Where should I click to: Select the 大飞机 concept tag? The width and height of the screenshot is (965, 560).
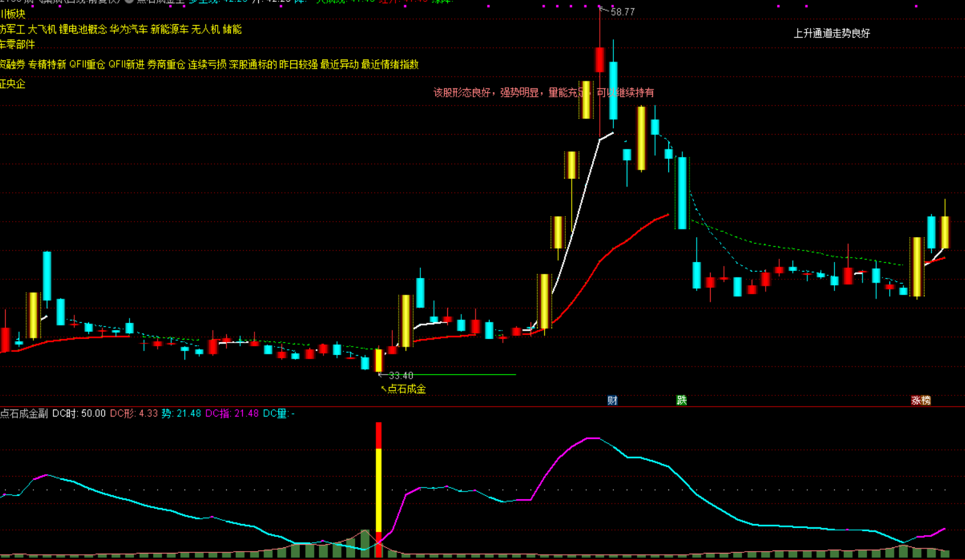coord(42,29)
